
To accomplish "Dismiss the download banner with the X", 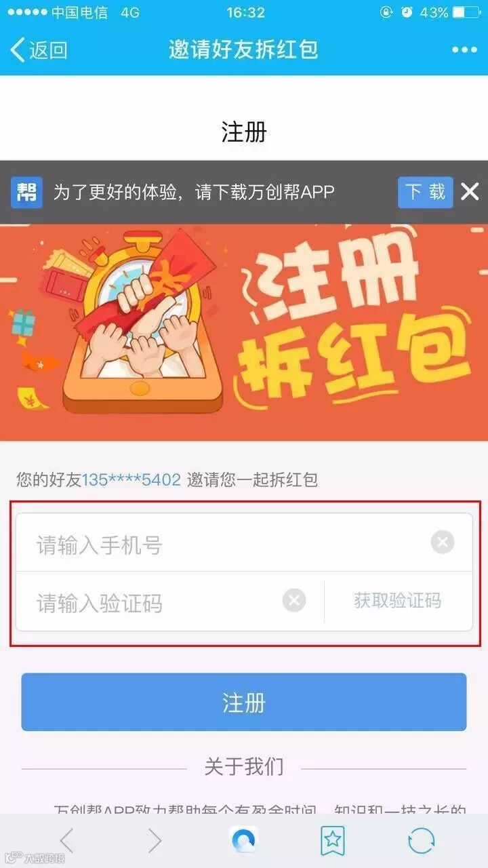I will pyautogui.click(x=470, y=192).
